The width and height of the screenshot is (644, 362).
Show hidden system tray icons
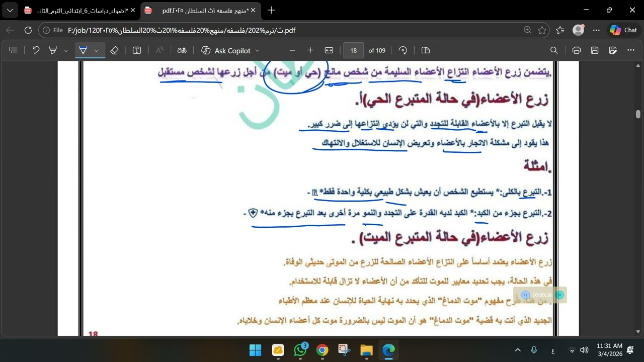point(518,350)
